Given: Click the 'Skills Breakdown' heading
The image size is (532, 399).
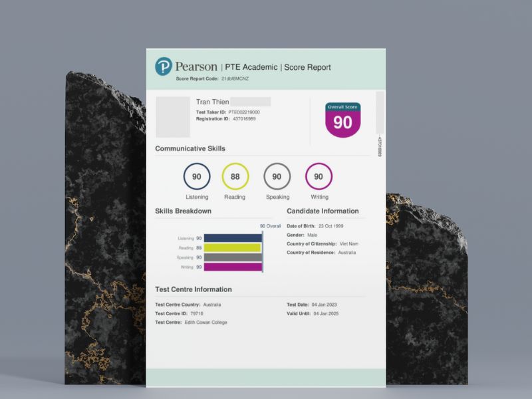Looking at the screenshot, I should click(x=184, y=211).
